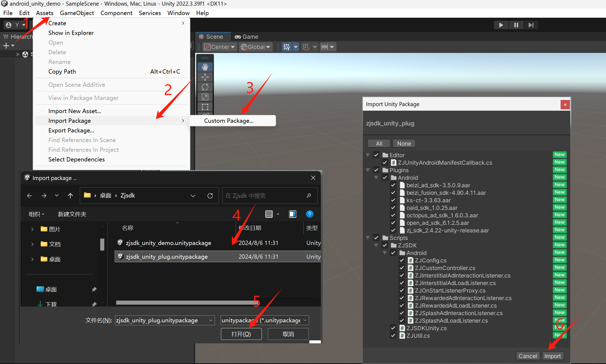This screenshot has height=364, width=606.
Task: Select the Move tool in Scene
Action: click(205, 77)
